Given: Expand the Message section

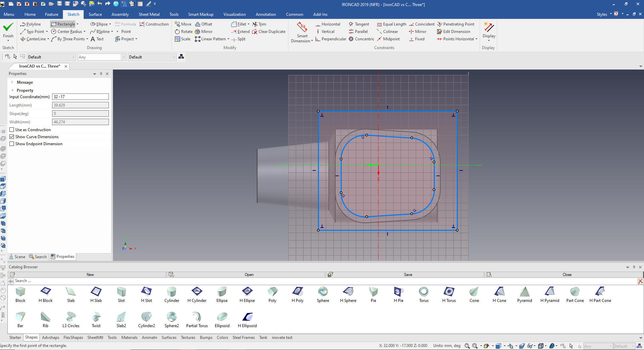Looking at the screenshot, I should click(x=12, y=82).
